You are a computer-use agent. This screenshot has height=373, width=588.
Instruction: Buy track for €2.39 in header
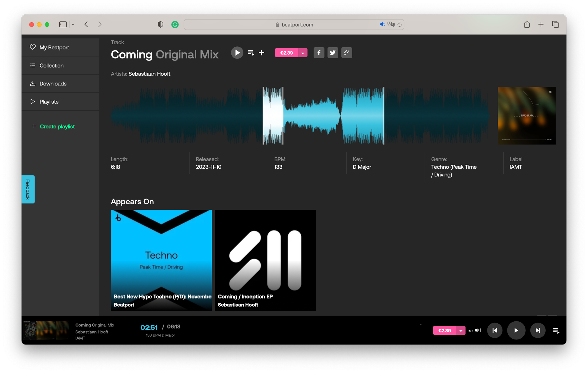click(286, 53)
